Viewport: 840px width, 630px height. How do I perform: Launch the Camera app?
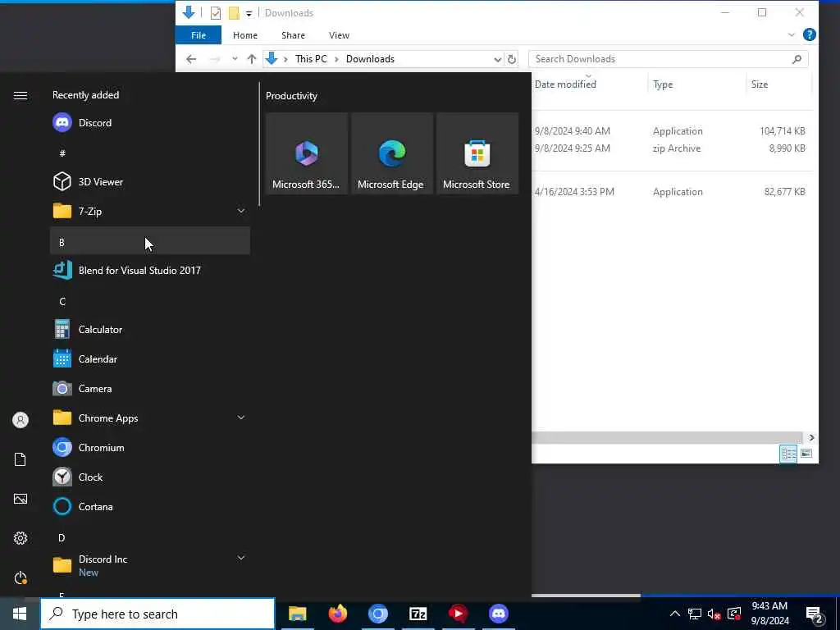pos(150,388)
